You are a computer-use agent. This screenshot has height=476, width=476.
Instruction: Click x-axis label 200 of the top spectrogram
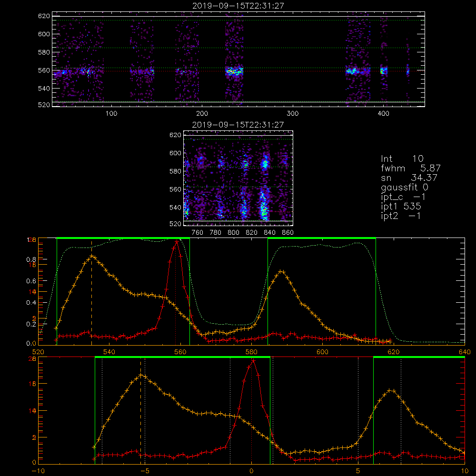pyautogui.click(x=202, y=114)
